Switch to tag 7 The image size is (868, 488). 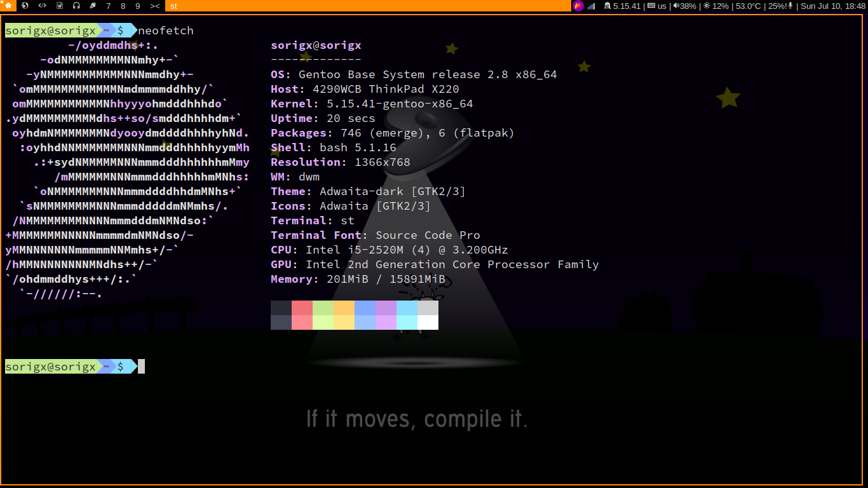click(x=109, y=6)
